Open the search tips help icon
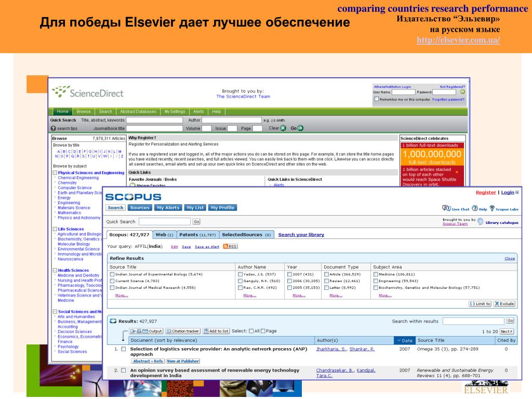 54,129
